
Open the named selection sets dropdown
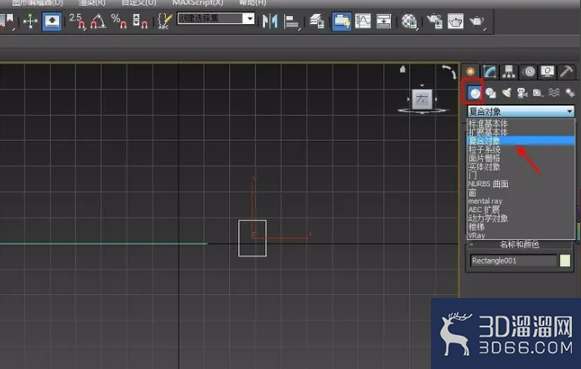pyautogui.click(x=250, y=18)
